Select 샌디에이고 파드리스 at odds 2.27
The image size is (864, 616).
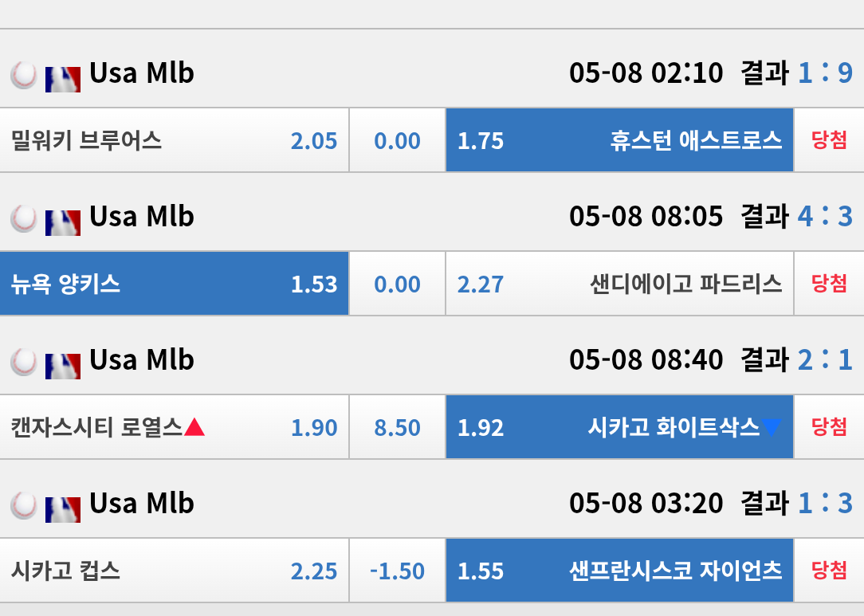tap(619, 284)
